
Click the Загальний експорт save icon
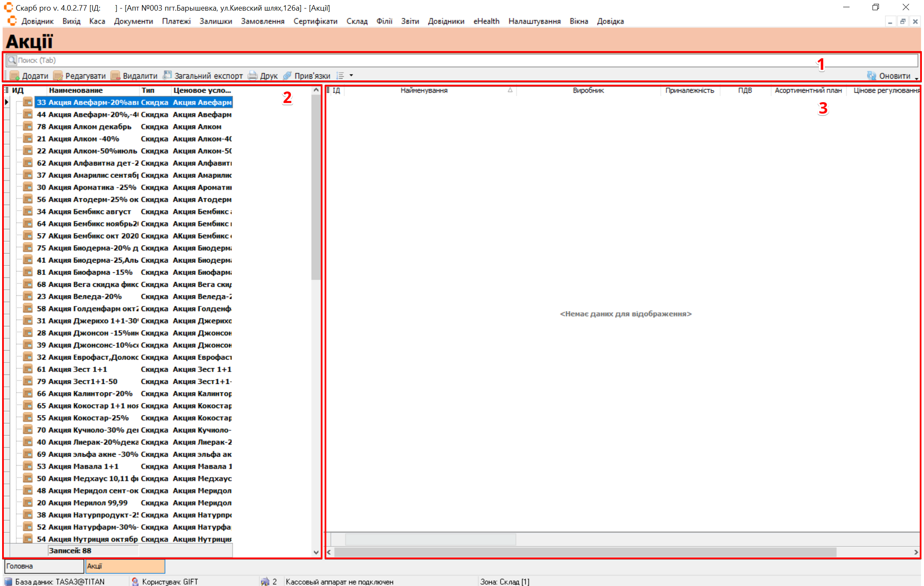click(168, 75)
